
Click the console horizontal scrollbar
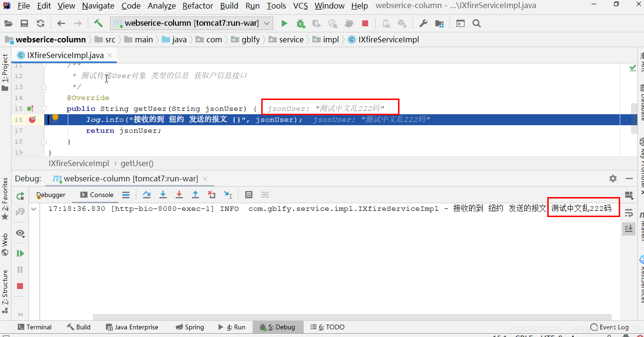(x=352, y=317)
